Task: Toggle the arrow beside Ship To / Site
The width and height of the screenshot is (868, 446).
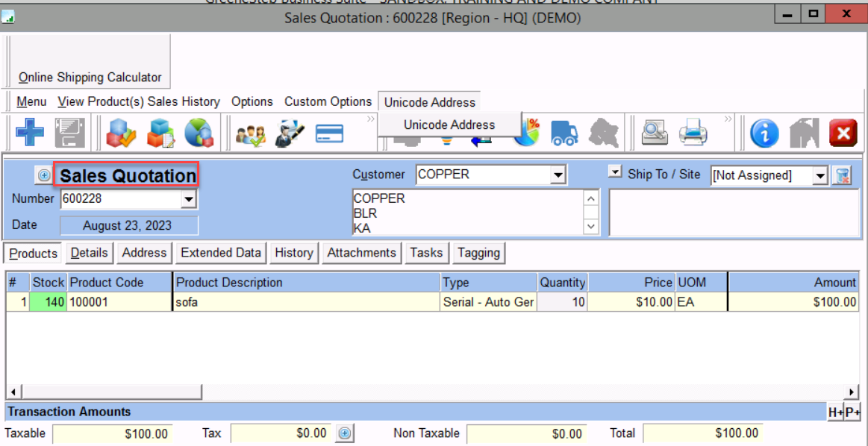Action: point(614,172)
